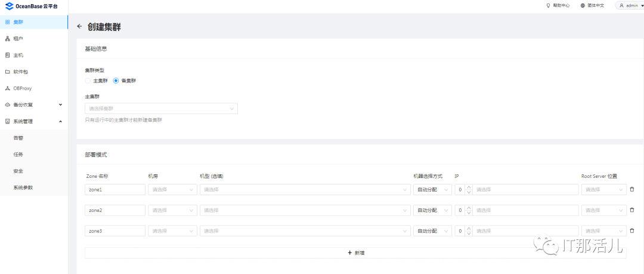The image size is (644, 274).
Task: Open Root Server 位置 dropdown for zone3
Action: click(x=603, y=231)
